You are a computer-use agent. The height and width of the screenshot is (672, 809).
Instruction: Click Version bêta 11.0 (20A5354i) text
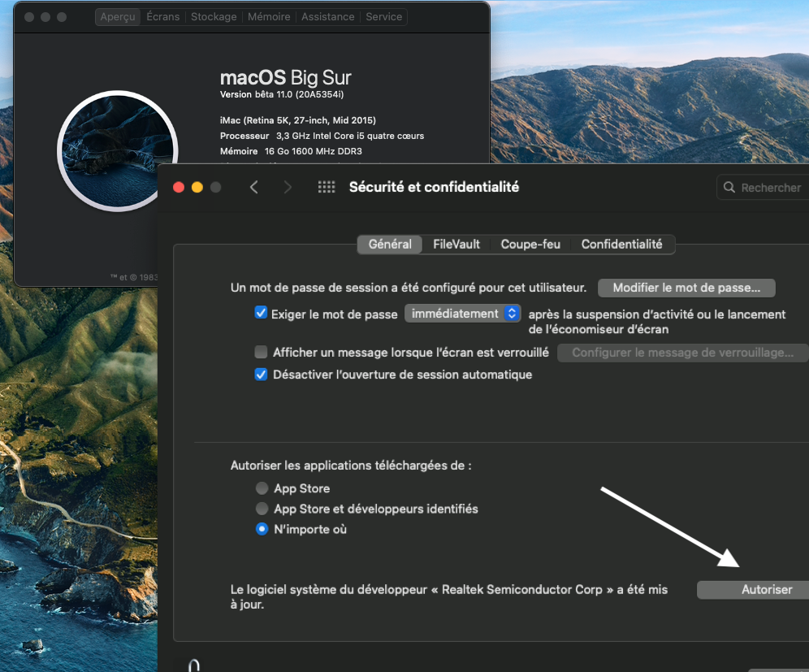point(282,94)
